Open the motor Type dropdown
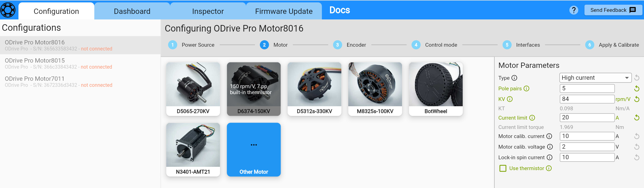 [595, 78]
